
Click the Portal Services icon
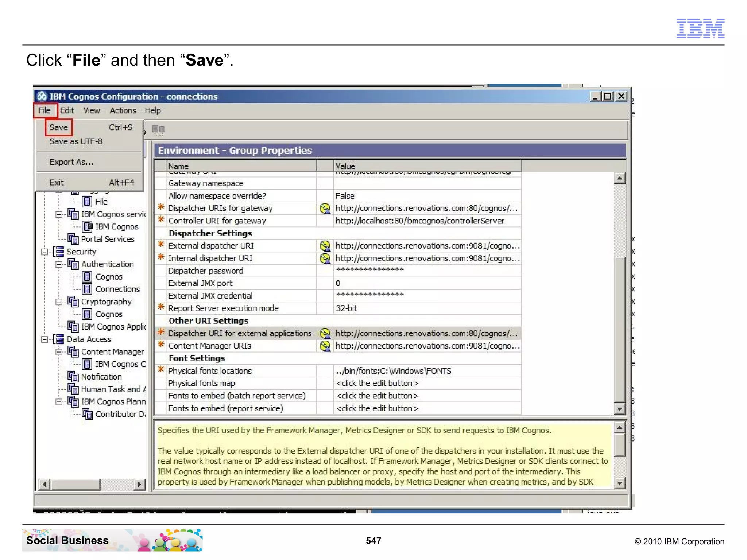[x=73, y=239]
